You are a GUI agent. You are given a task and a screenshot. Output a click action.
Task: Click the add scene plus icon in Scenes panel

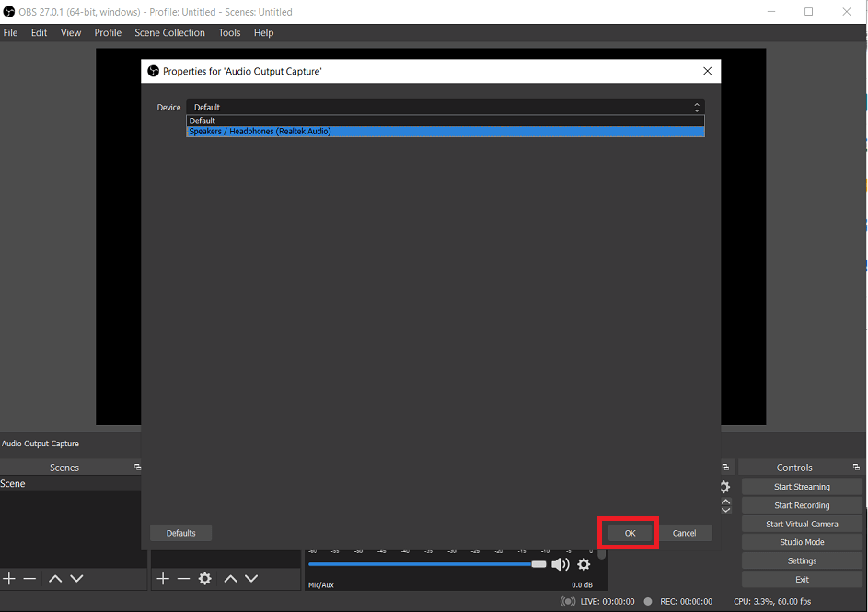(9, 579)
